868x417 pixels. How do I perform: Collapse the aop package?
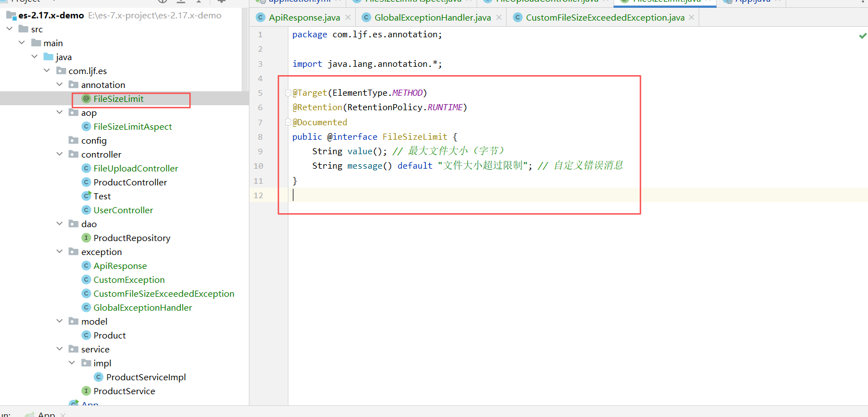pyautogui.click(x=60, y=112)
